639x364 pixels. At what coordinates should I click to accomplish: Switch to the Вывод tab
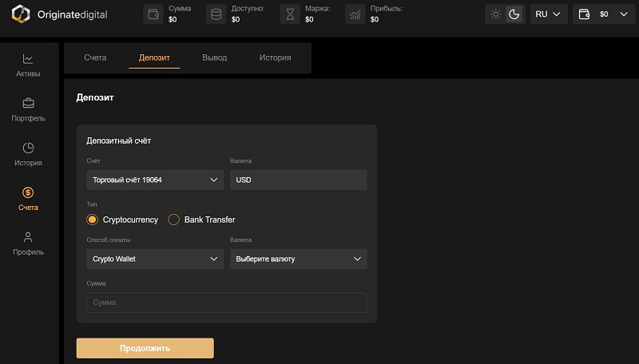215,57
